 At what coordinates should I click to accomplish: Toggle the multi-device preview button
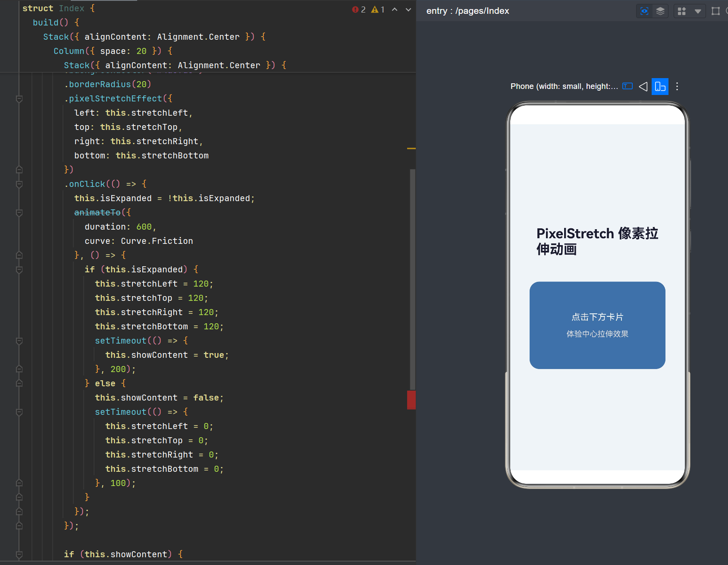[660, 86]
